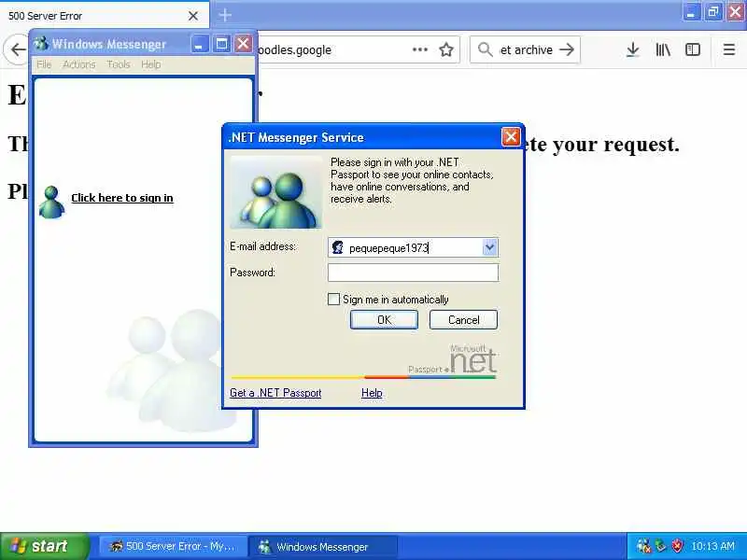
Task: Click the OK button in sign-in dialog
Action: pos(384,319)
